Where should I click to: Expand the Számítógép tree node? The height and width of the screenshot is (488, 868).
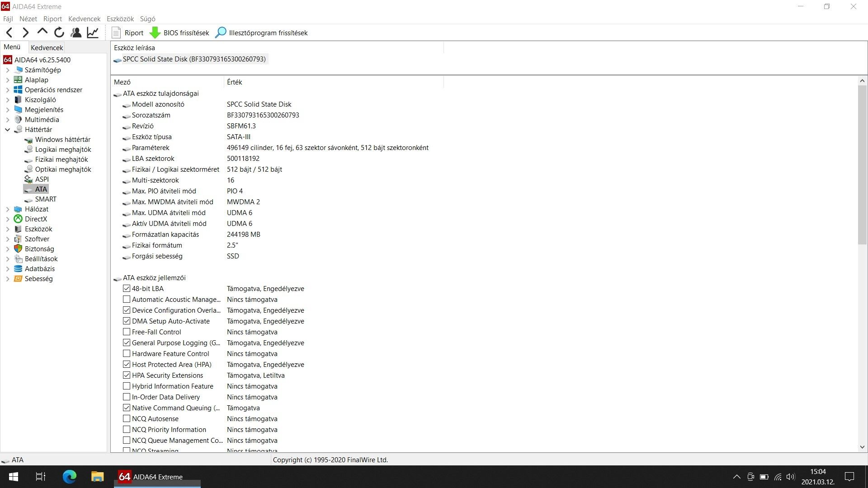point(8,70)
